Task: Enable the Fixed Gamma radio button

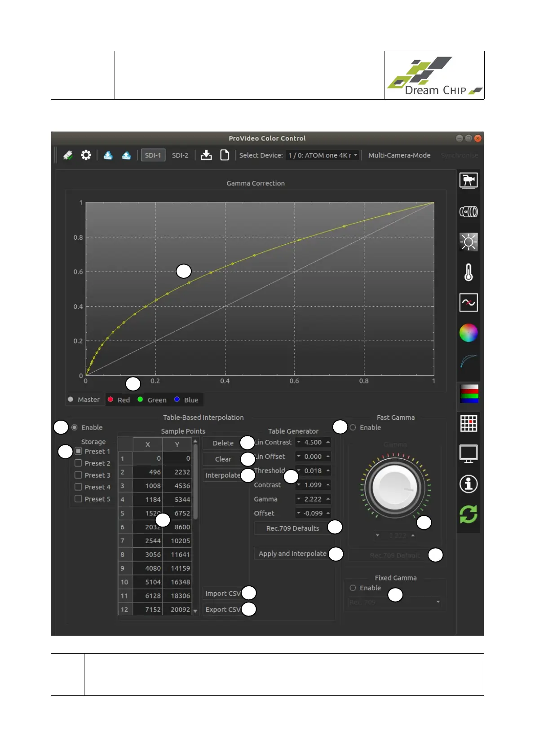Action: pyautogui.click(x=353, y=588)
